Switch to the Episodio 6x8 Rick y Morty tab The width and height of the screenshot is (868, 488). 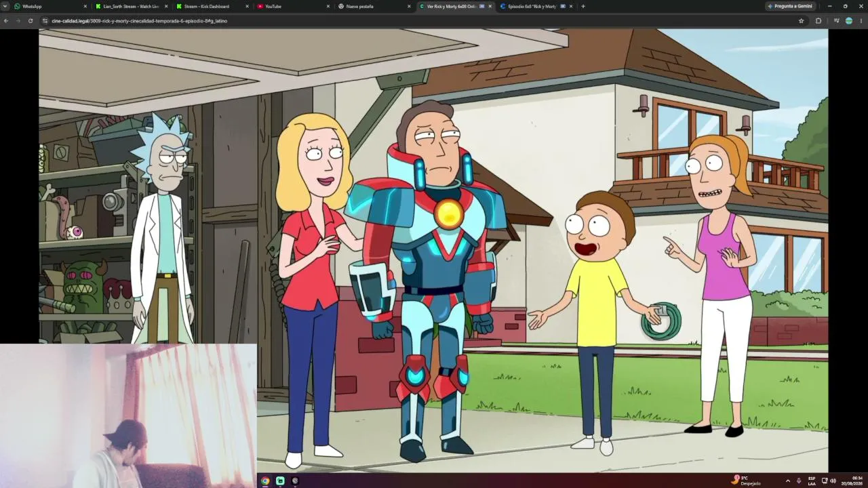coord(535,6)
